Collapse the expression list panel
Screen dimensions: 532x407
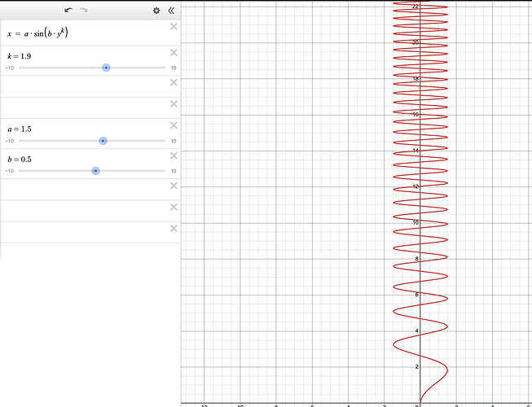171,11
